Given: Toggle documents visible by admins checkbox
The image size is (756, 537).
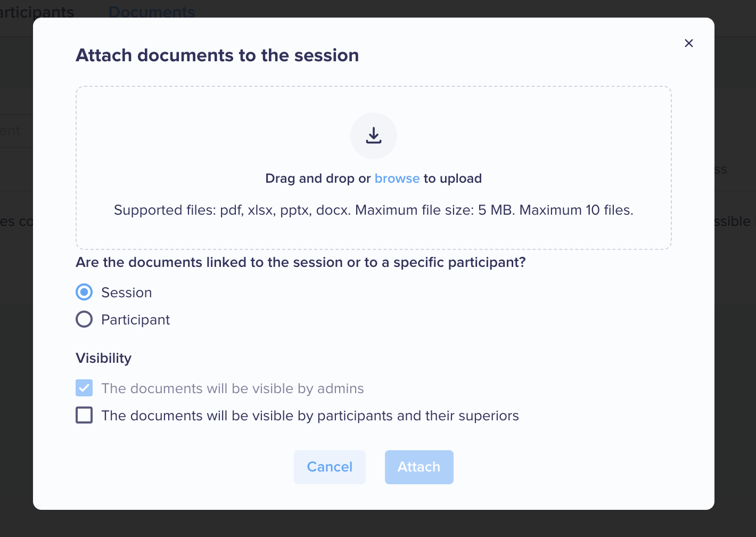Looking at the screenshot, I should pos(84,388).
